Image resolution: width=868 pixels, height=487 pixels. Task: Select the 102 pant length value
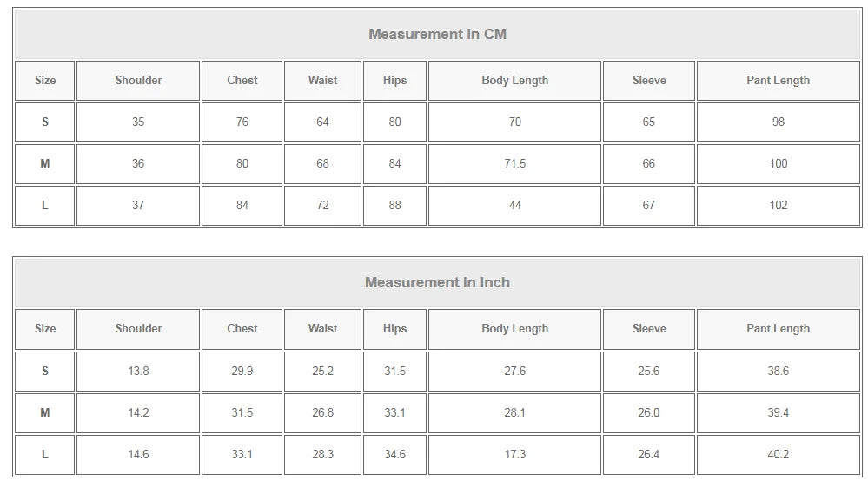tap(779, 206)
